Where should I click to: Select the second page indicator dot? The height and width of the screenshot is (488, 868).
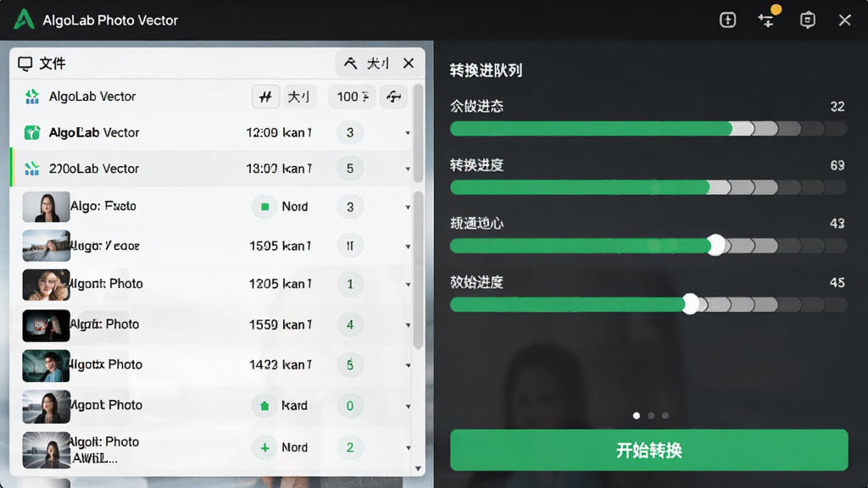point(651,415)
